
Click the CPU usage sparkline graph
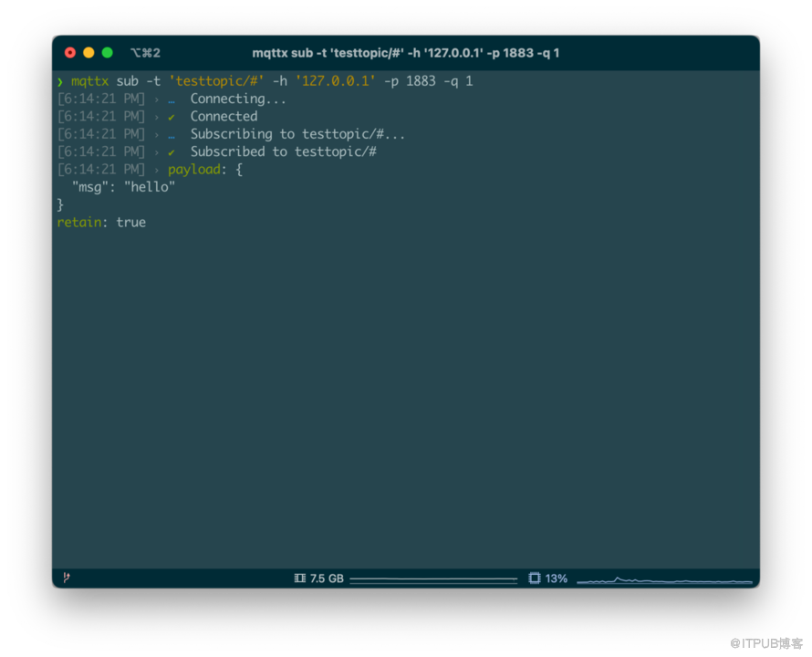664,579
